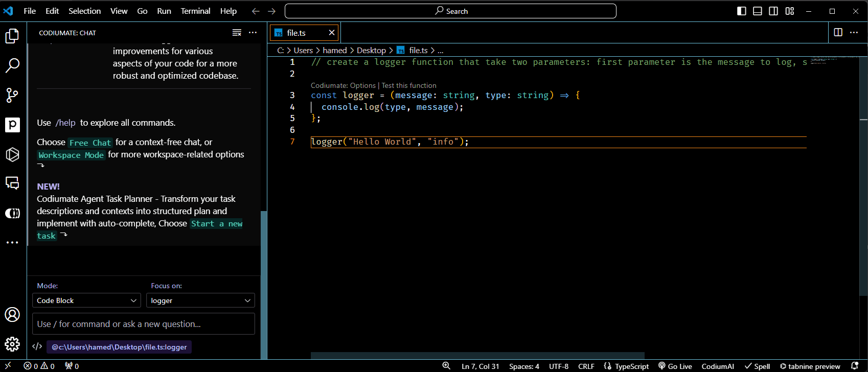Split the editor right
Image resolution: width=868 pixels, height=372 pixels.
click(x=838, y=33)
